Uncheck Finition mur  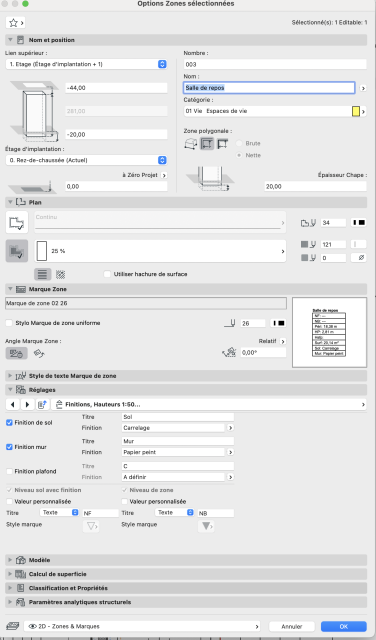9,447
